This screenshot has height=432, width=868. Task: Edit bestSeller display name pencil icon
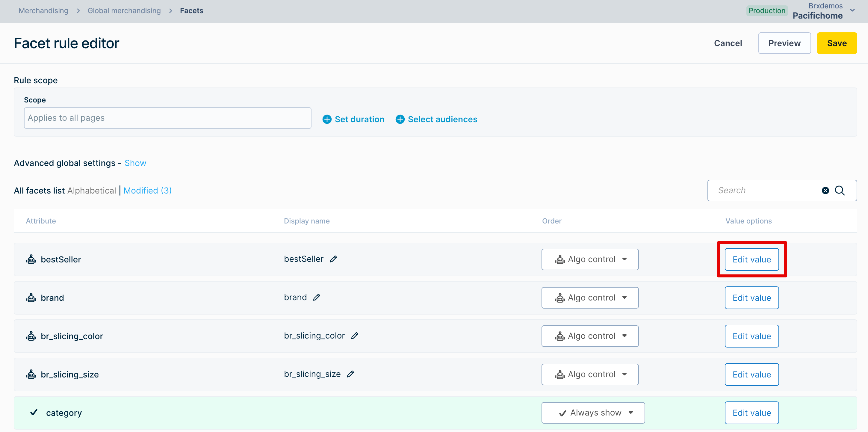pyautogui.click(x=333, y=259)
